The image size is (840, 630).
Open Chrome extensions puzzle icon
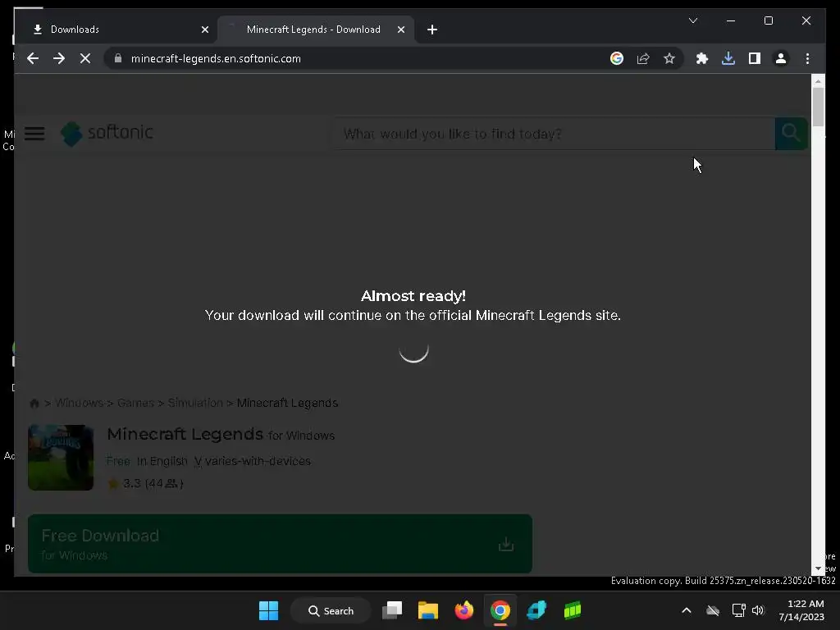tap(702, 58)
